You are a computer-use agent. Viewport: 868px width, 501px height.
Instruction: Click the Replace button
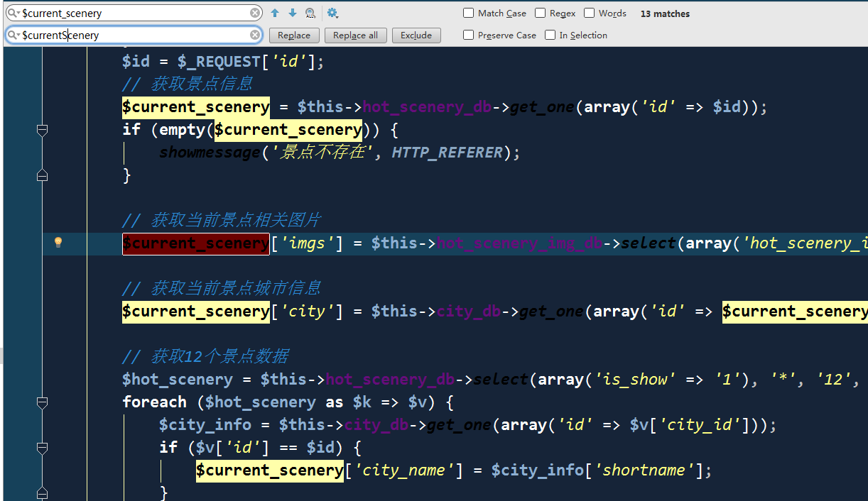coord(294,35)
